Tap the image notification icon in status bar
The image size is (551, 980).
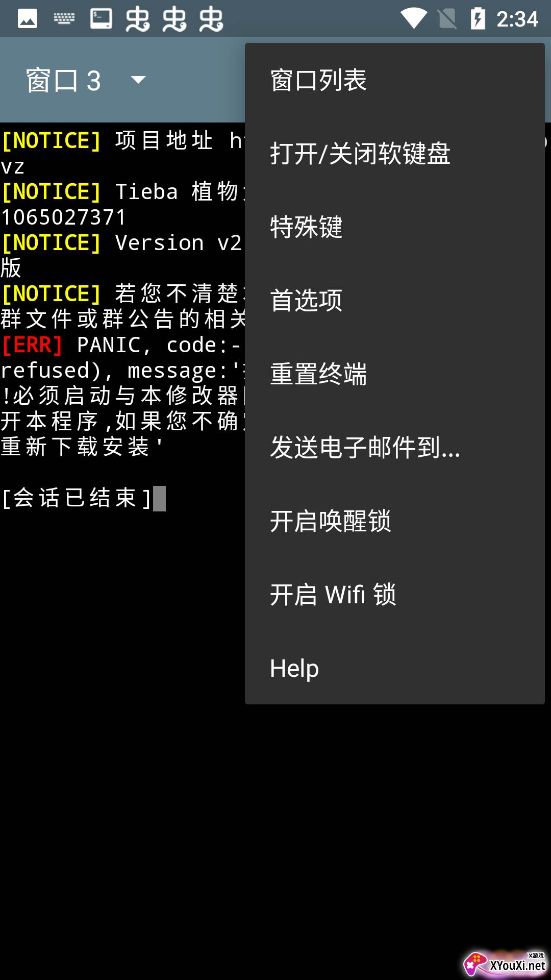point(28,19)
